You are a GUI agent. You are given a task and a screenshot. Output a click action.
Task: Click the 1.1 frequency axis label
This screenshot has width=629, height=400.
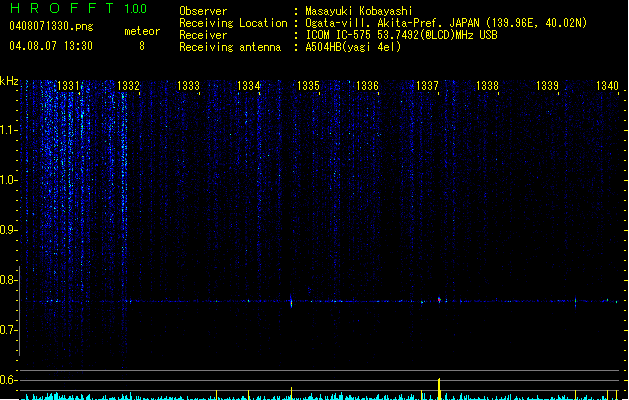click(8, 130)
